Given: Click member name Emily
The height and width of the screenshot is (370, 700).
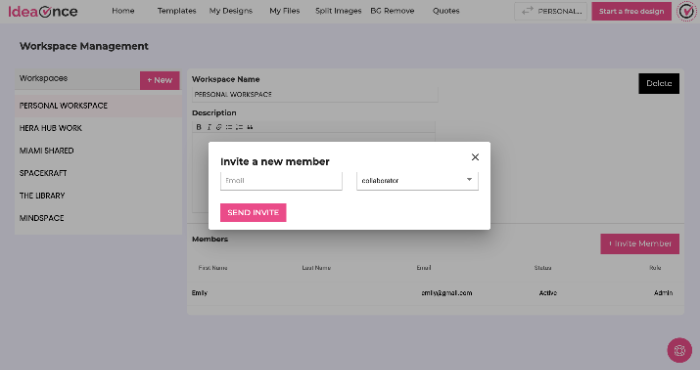Looking at the screenshot, I should point(200,293).
